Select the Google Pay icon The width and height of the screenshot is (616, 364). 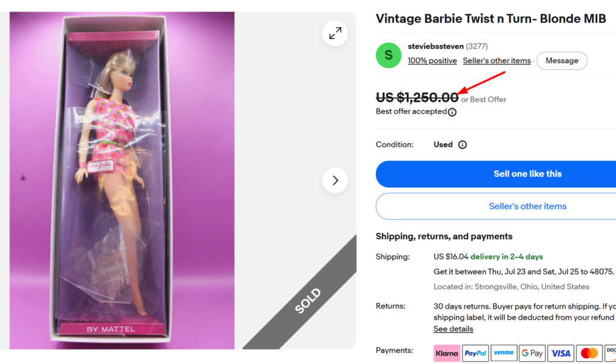532,353
